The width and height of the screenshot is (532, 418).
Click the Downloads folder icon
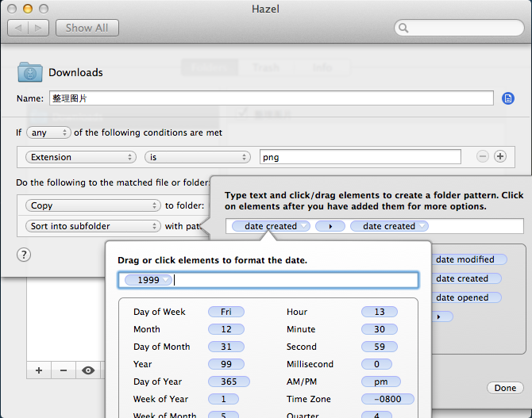tap(30, 72)
